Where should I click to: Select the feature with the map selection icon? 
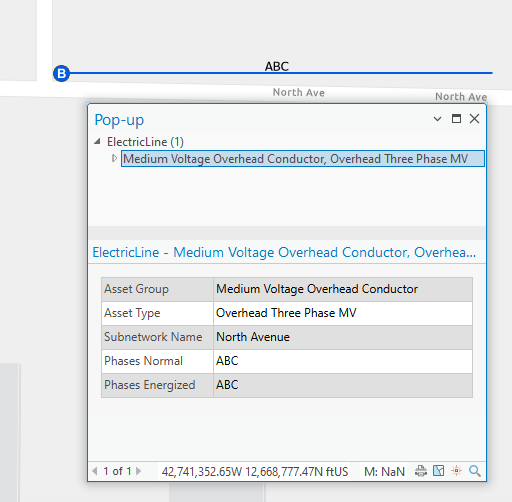(x=439, y=471)
